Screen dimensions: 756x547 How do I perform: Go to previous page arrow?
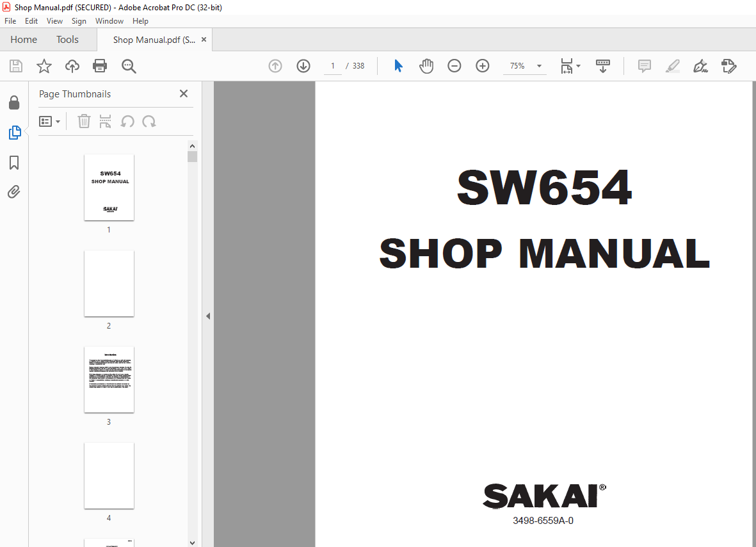coord(275,66)
